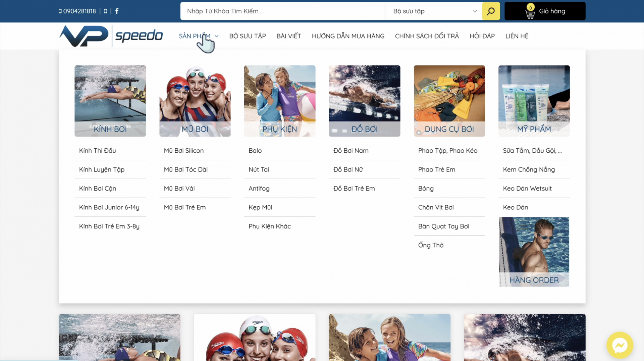
Task: Open the LIÊN HỆ menu item
Action: 517,36
